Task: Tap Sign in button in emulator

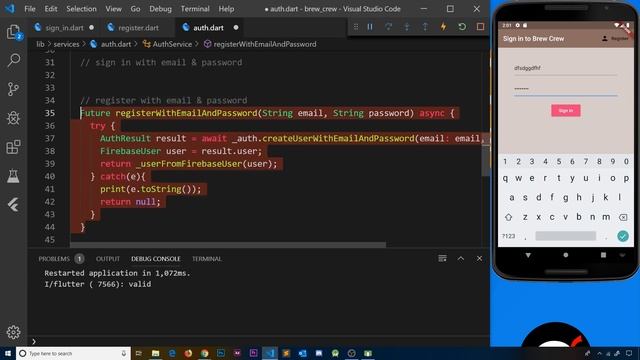Action: pos(566,111)
